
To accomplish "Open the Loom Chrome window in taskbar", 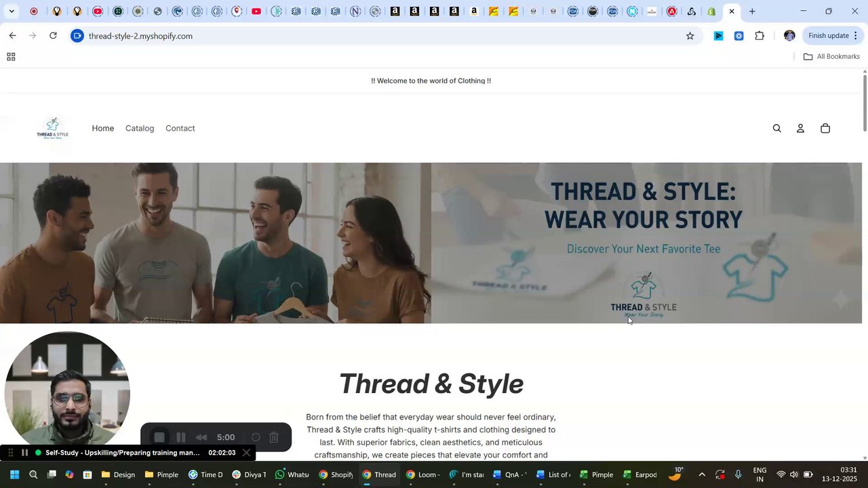I will (x=422, y=474).
